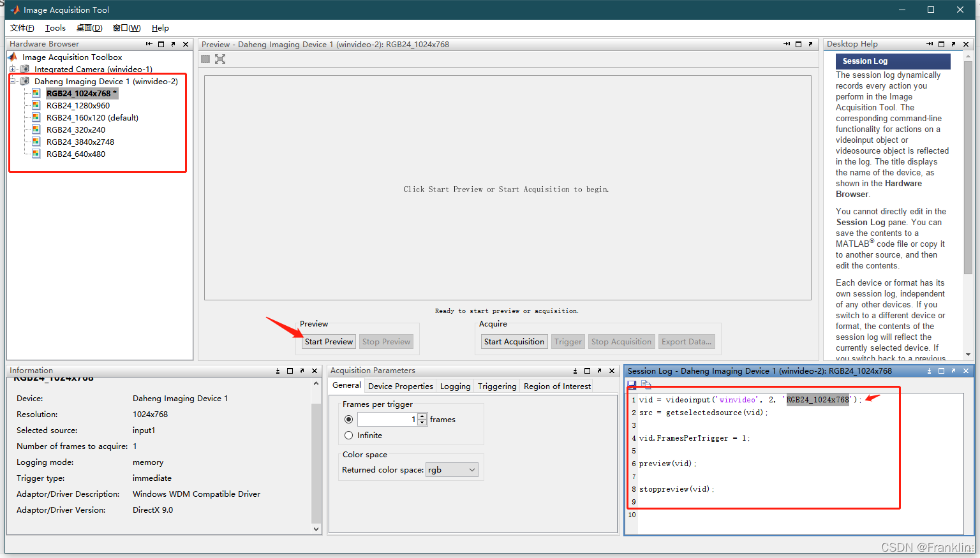980x558 pixels.
Task: Close the Hardware Browser panel
Action: (186, 44)
